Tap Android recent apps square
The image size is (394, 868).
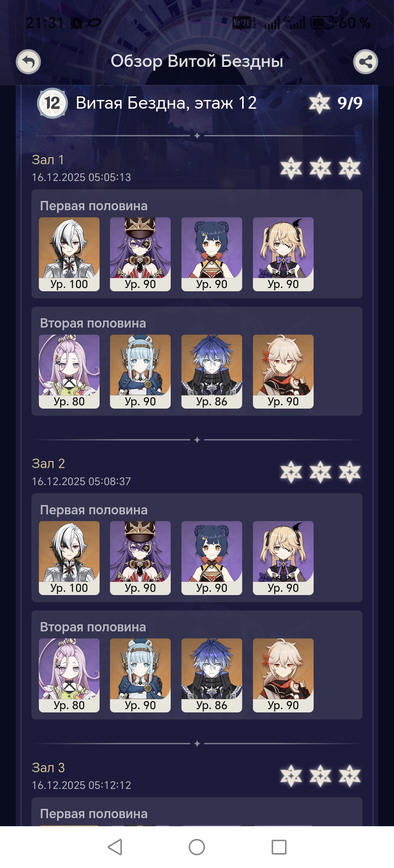[x=279, y=847]
